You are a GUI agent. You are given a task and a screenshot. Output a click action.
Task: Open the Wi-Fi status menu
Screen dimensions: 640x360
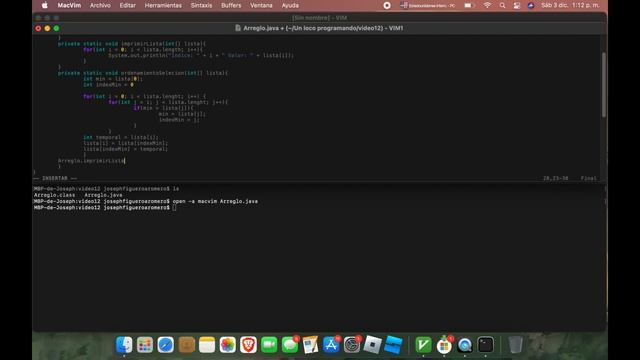(x=487, y=5)
